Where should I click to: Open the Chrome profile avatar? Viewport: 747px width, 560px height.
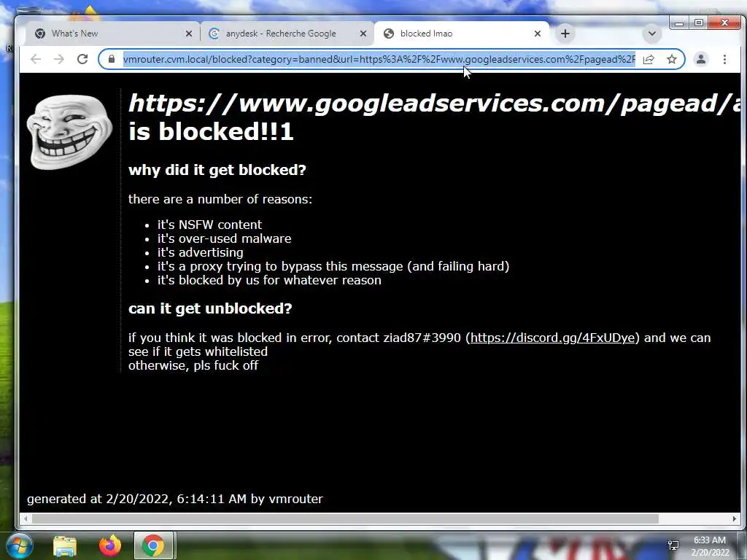pos(701,59)
